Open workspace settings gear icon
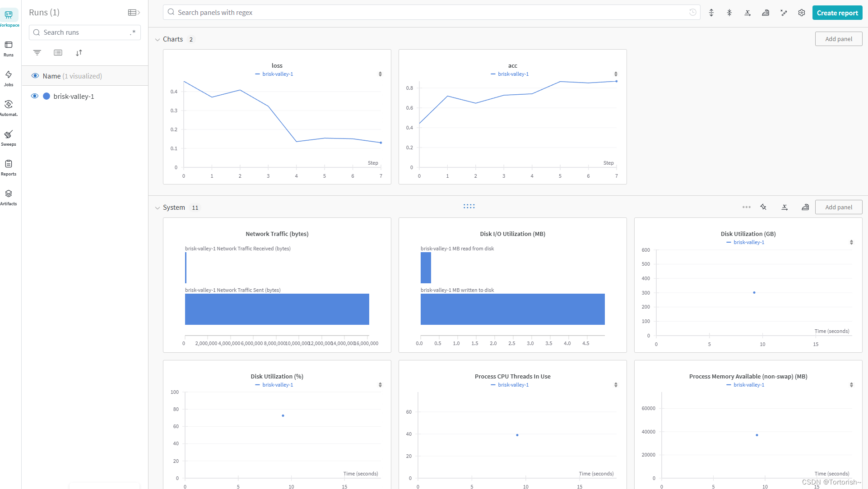868x489 pixels. coord(802,13)
